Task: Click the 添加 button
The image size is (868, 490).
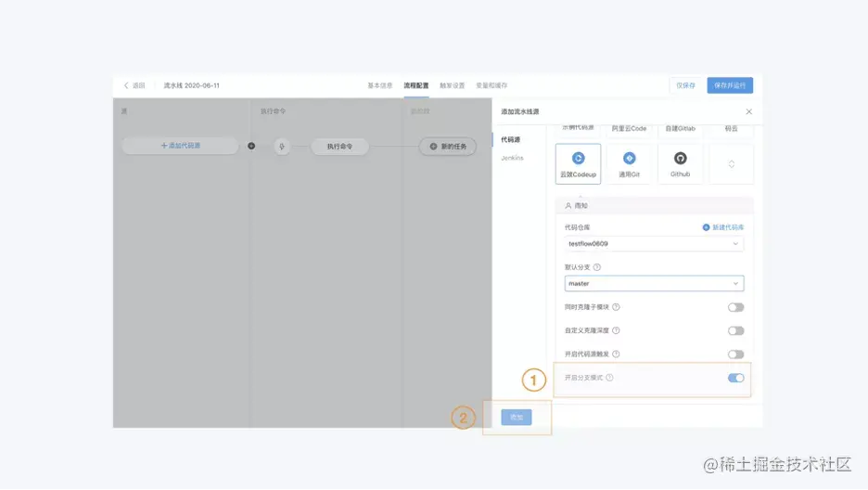Action: pyautogui.click(x=517, y=418)
